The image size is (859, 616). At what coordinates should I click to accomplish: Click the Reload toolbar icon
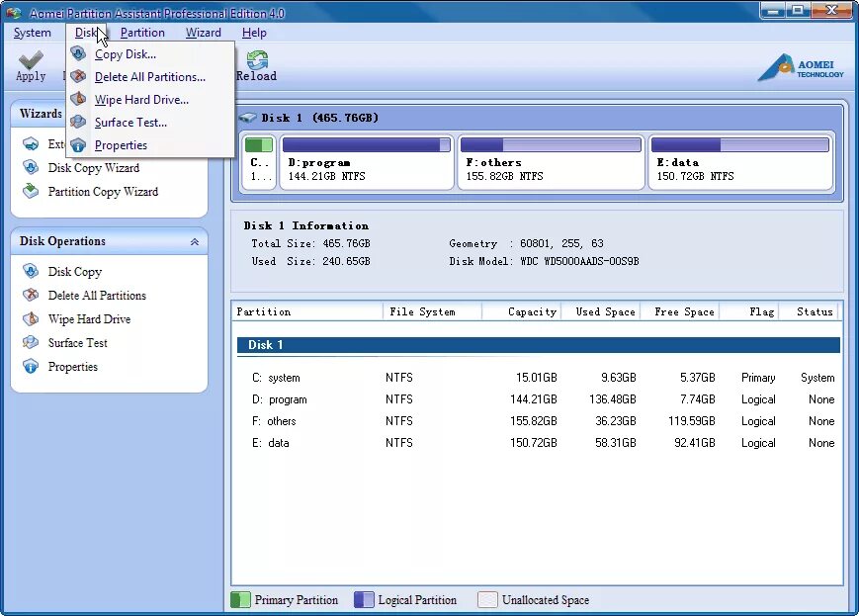[257, 60]
